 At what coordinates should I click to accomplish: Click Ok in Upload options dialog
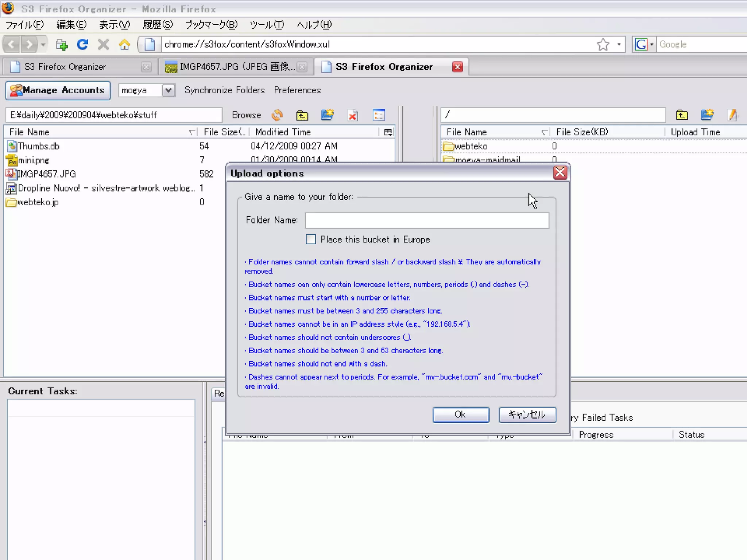coord(461,415)
